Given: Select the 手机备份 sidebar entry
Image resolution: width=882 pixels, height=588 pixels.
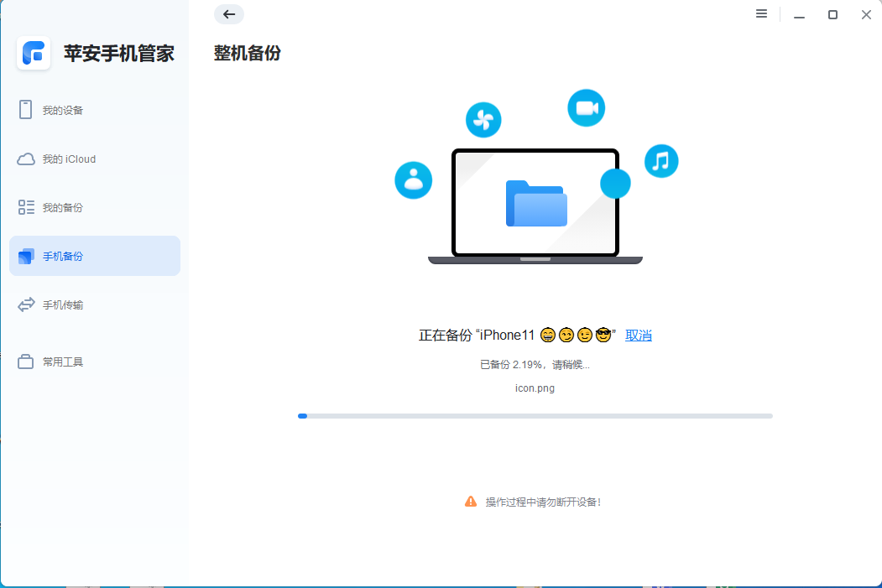Looking at the screenshot, I should tap(64, 256).
